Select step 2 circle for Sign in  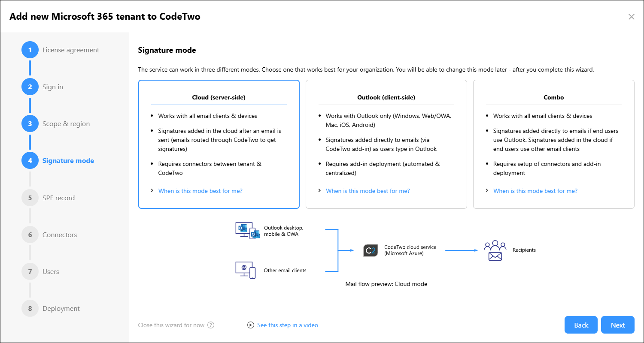(30, 87)
